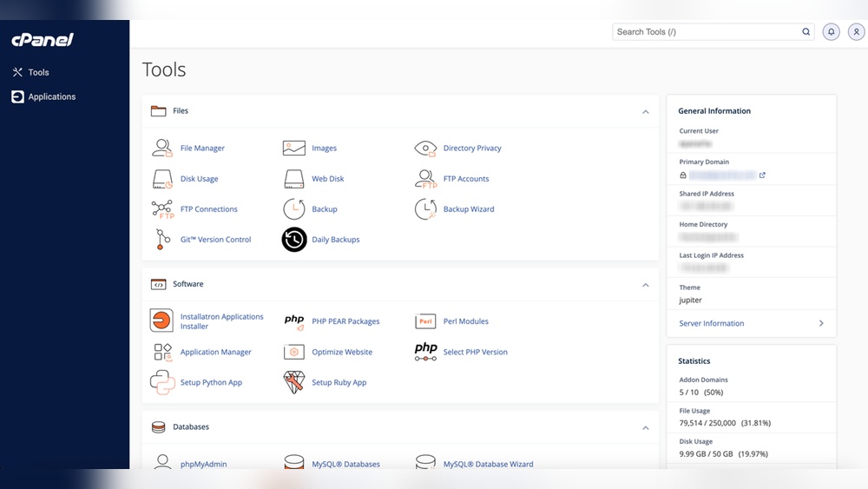868x489 pixels.
Task: Open the Disk Usage icon
Action: coord(162,179)
